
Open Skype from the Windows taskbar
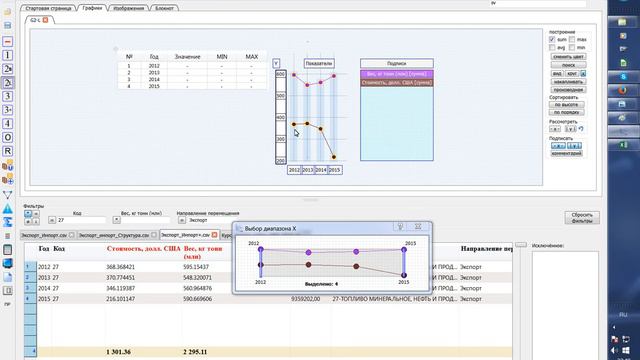tap(623, 76)
